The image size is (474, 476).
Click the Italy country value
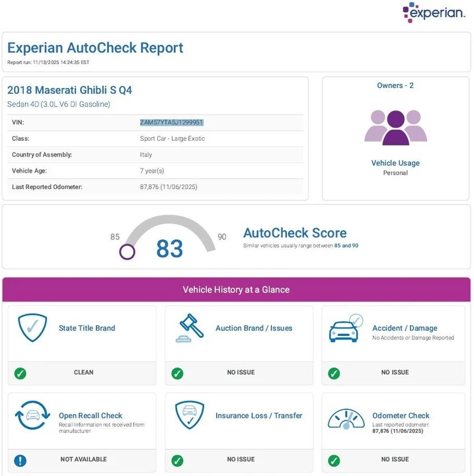coord(145,155)
